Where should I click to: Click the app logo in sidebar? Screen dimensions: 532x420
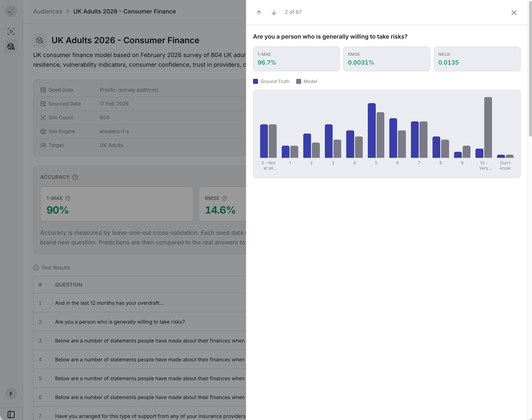pos(11,11)
